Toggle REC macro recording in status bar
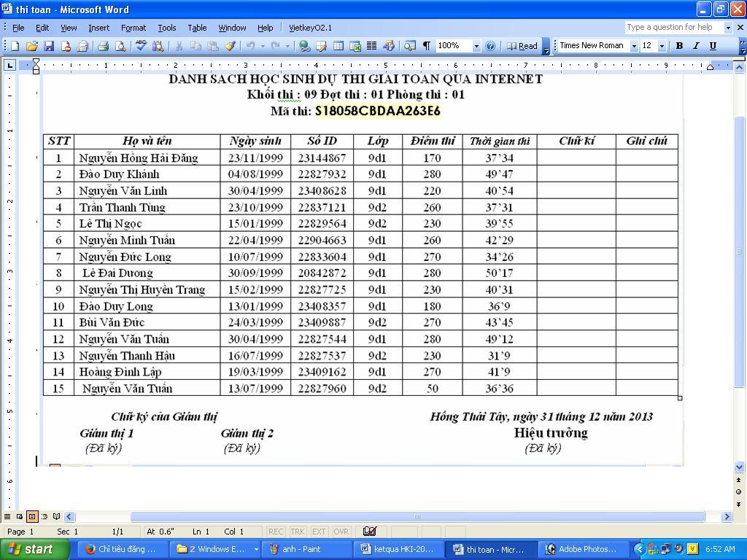The width and height of the screenshot is (747, 560). pyautogui.click(x=275, y=532)
